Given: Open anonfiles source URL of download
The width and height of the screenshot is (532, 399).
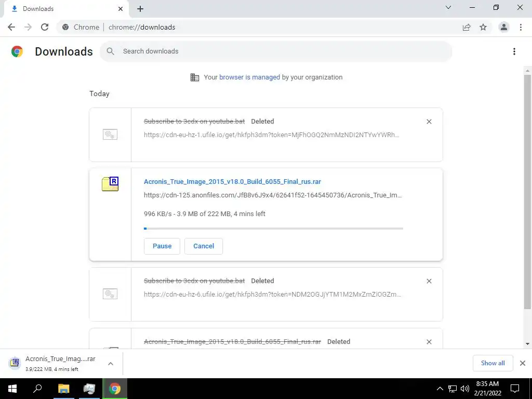Looking at the screenshot, I should (x=273, y=195).
